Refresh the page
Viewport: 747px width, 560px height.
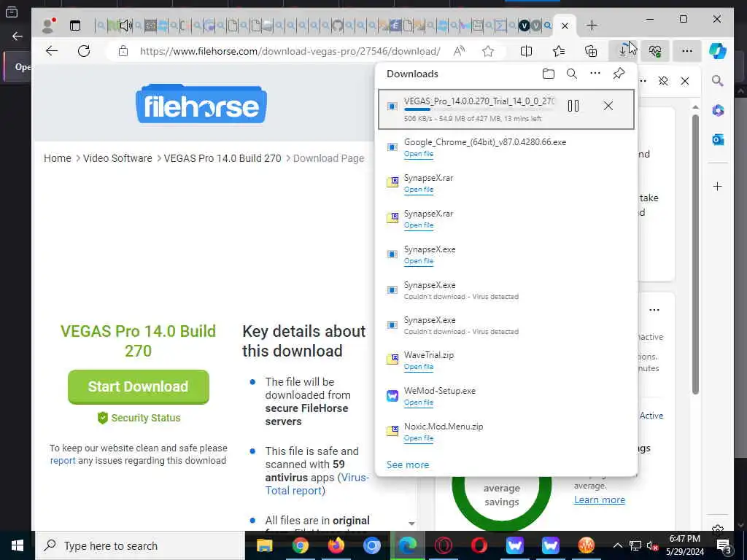[x=84, y=51]
